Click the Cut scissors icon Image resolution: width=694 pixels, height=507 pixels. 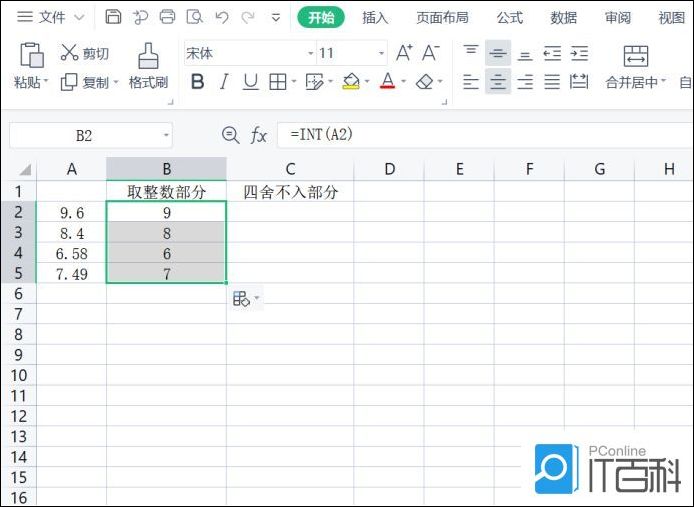[x=69, y=53]
